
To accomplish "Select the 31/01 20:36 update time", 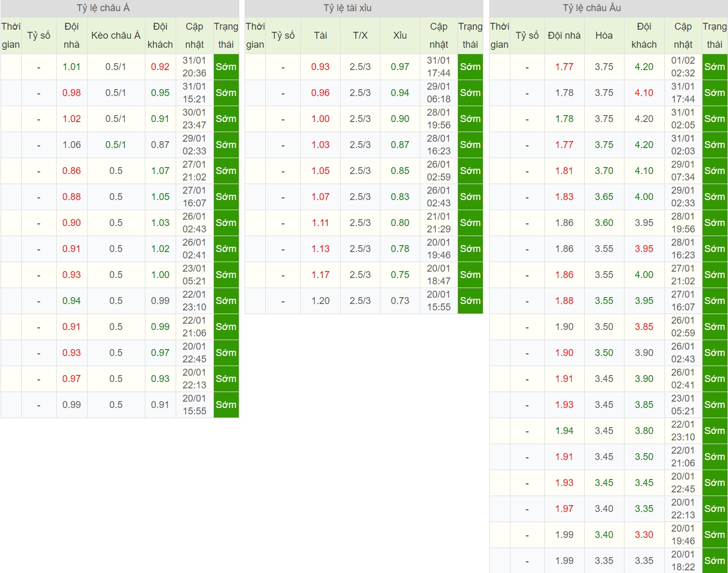I will click(194, 67).
